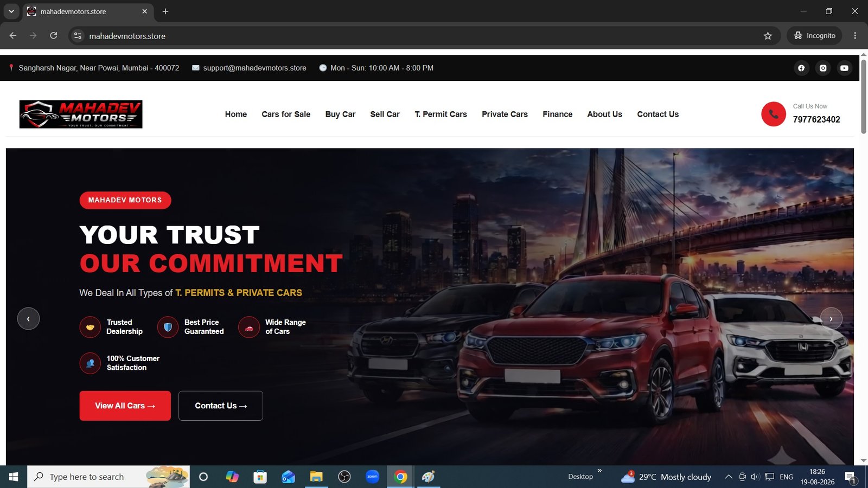Click the MAHADEV MOTORS red badge
868x488 pixels.
125,200
